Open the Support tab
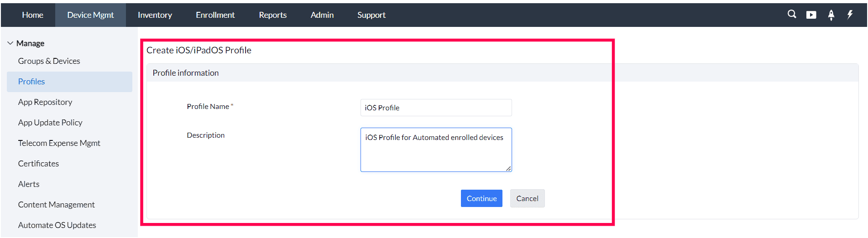The image size is (868, 238). (371, 15)
